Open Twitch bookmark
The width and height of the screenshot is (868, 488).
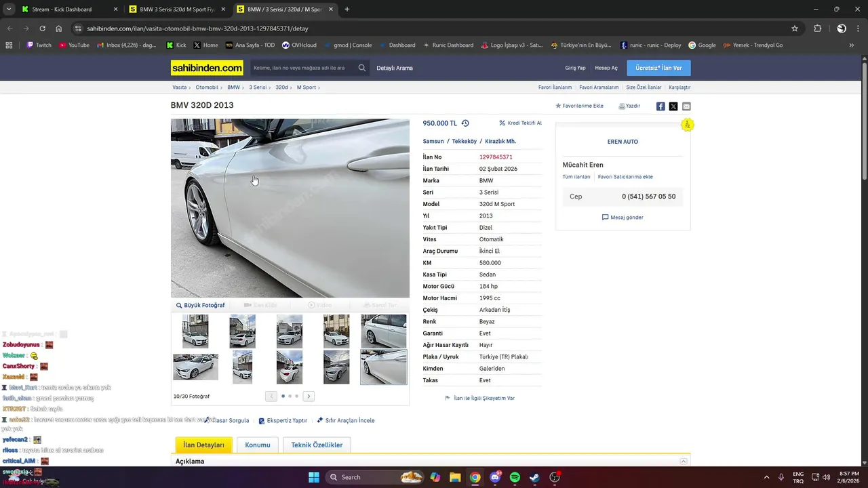tap(39, 45)
